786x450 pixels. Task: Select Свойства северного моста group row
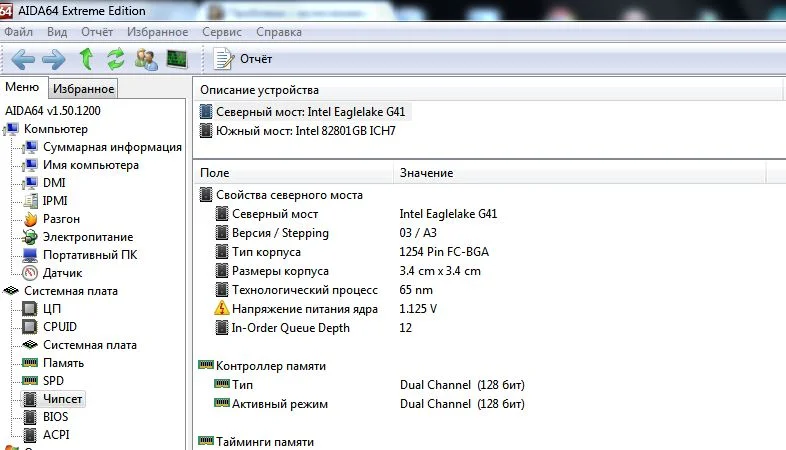pos(289,195)
